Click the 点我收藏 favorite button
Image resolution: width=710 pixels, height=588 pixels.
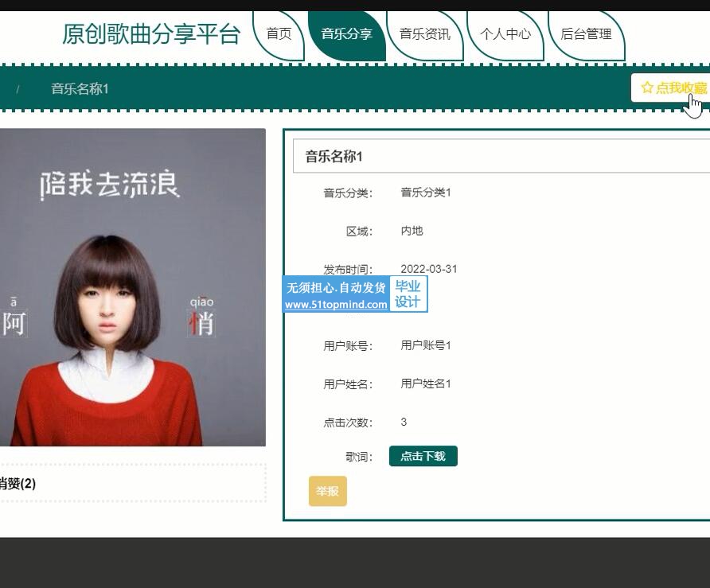(x=671, y=88)
